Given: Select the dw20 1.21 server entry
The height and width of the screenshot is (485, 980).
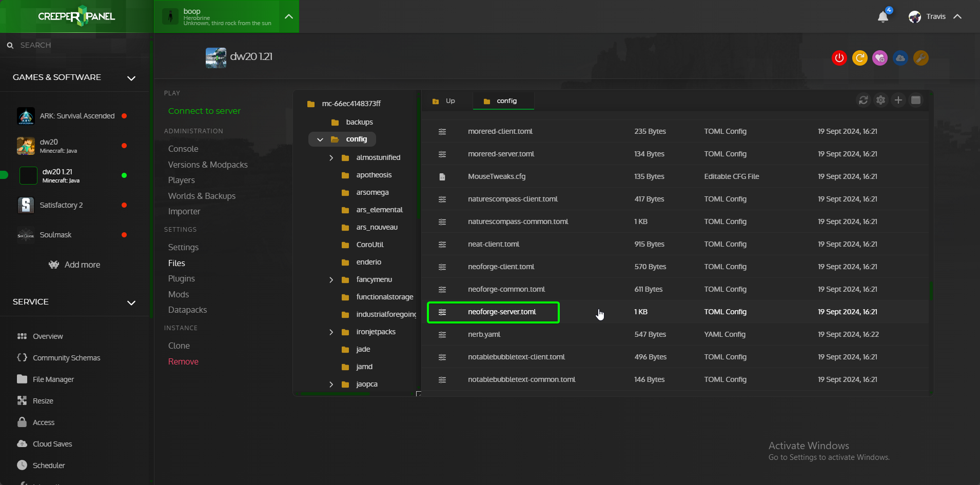Looking at the screenshot, I should (74, 175).
